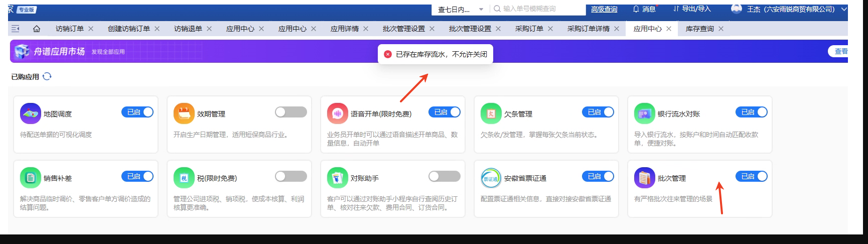868x244 pixels.
Task: Open the 地图调度 app icon
Action: coord(30,113)
